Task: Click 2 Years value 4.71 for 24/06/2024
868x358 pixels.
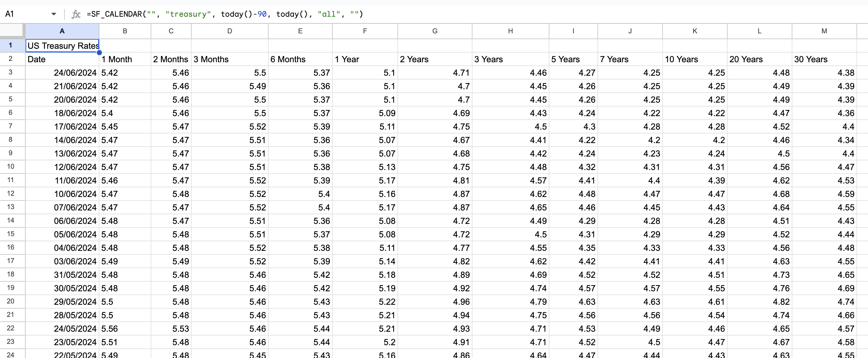Action: 435,72
